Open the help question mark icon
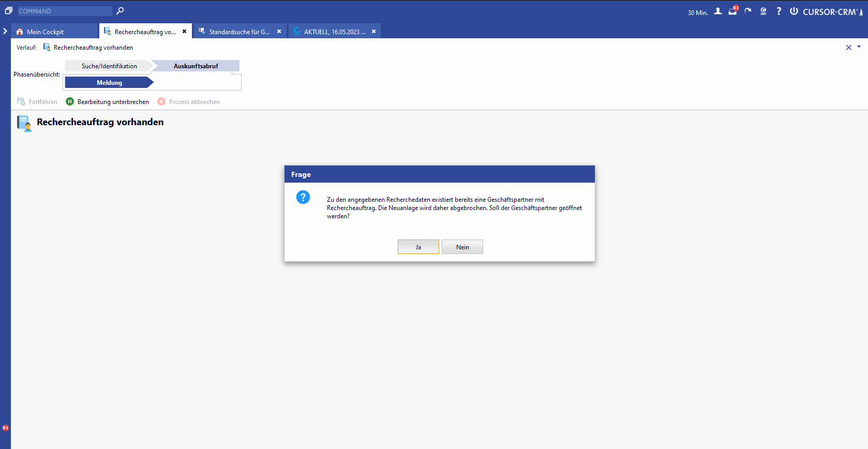Image resolution: width=868 pixels, height=449 pixels. (x=779, y=11)
